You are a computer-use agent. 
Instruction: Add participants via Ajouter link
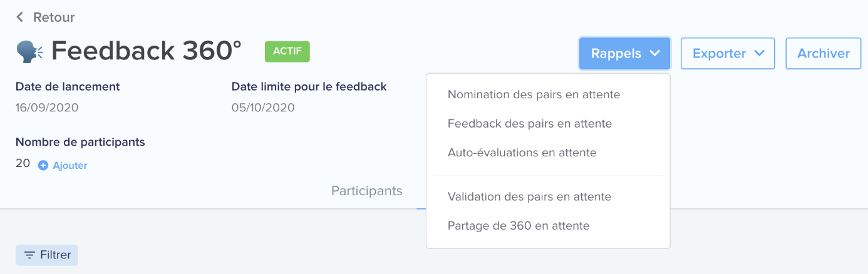tap(70, 166)
